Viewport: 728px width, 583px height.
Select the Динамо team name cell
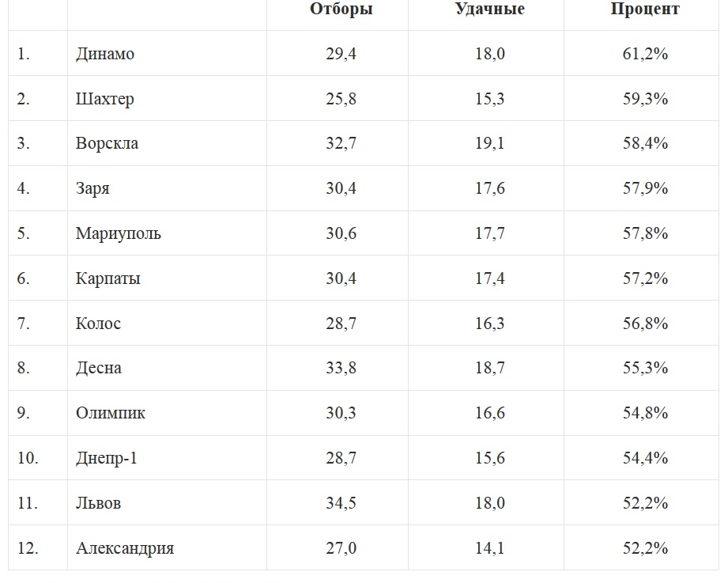pos(105,54)
